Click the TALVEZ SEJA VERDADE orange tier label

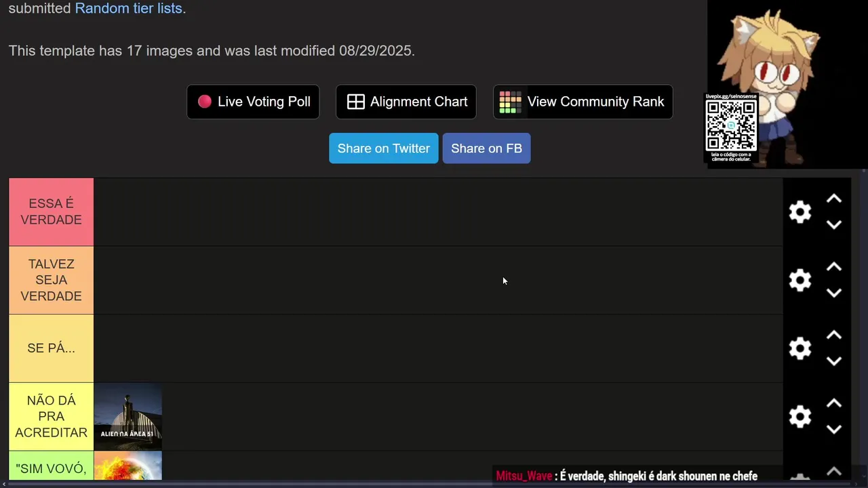[x=51, y=280]
